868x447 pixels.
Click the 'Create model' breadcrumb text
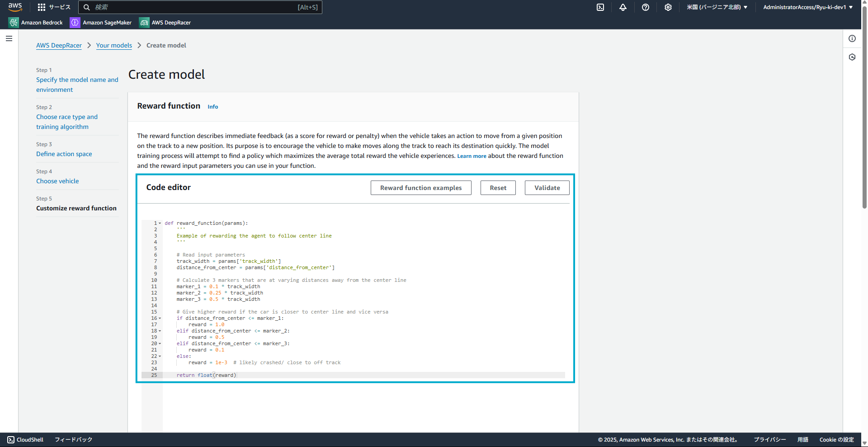(166, 45)
